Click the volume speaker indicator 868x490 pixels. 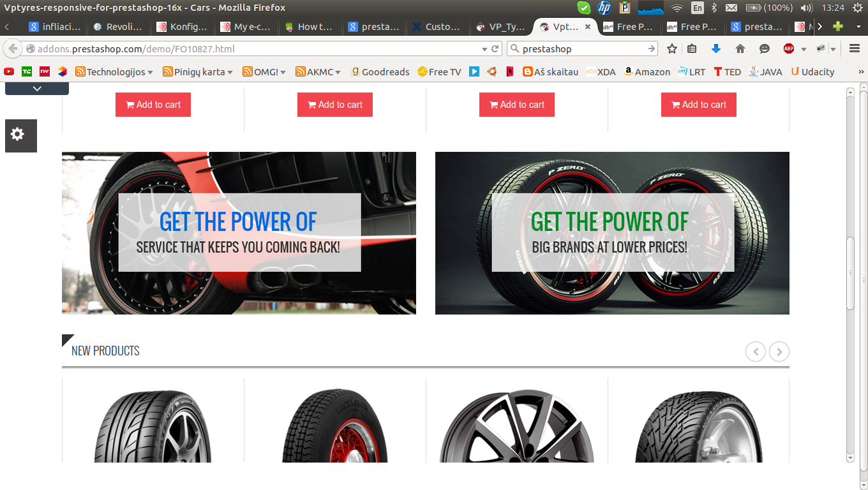click(x=806, y=8)
